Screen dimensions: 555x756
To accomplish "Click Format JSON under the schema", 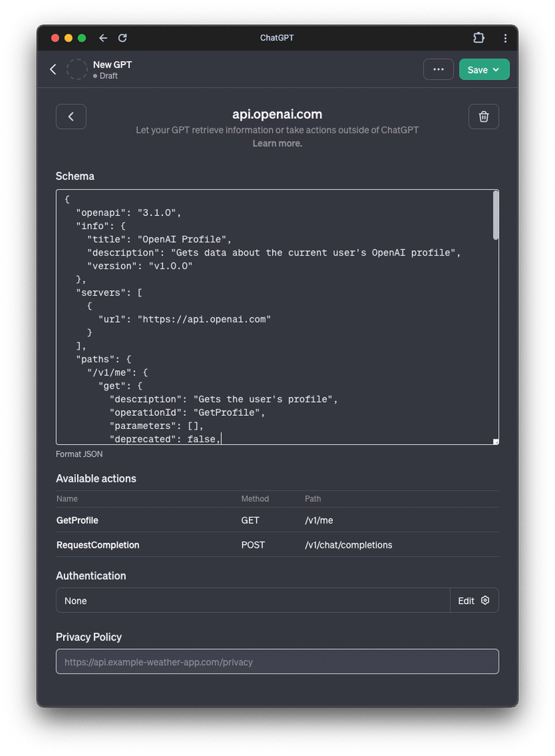I will point(79,454).
